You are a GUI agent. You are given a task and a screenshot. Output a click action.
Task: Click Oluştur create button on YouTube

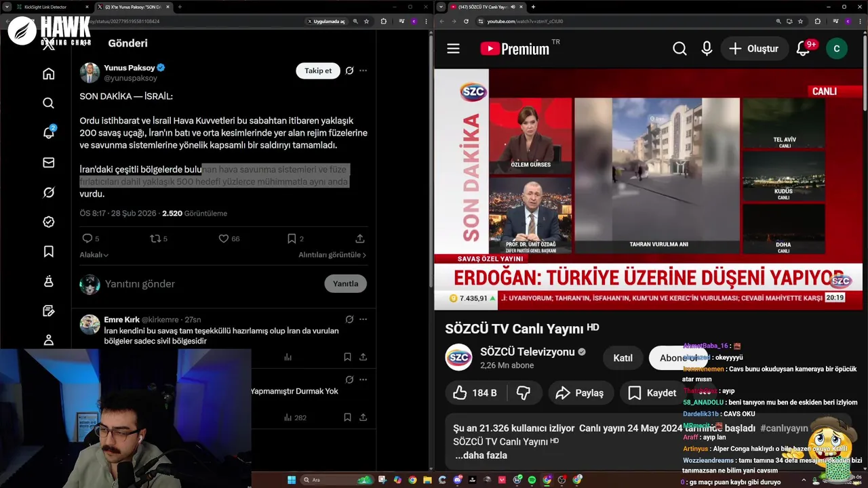point(754,49)
